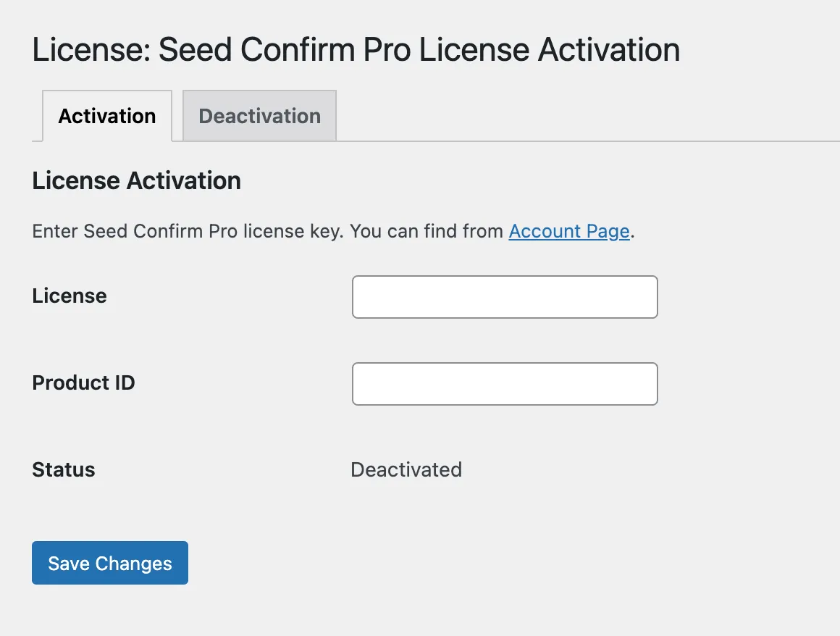Click the Seed Confirm Pro page title

[x=356, y=50]
